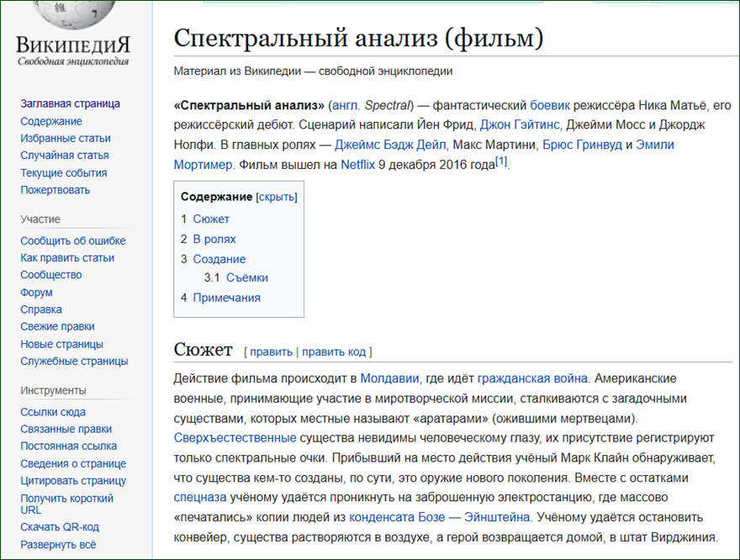The height and width of the screenshot is (560, 740).
Task: Jump to Создание in contents
Action: point(219,259)
